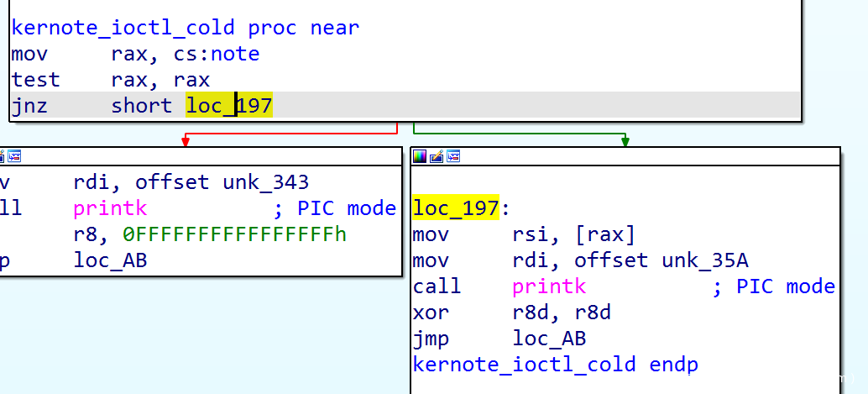Select the test rax, rax instruction
Screen dimensions: 868x394
109,80
